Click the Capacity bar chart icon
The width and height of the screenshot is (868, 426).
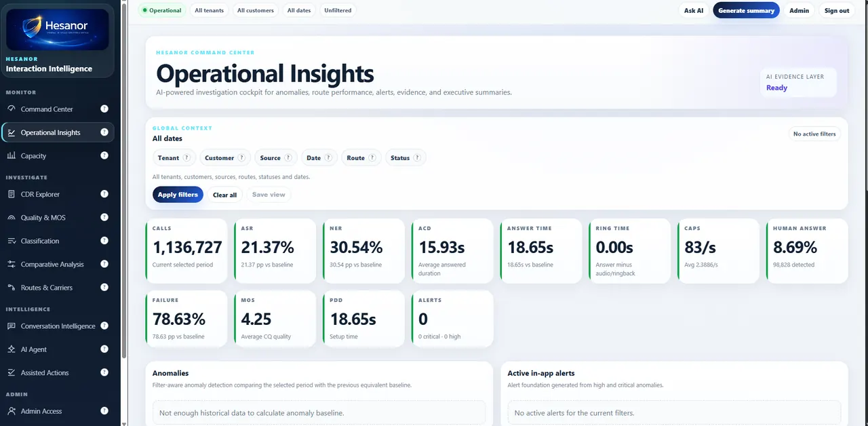[x=12, y=155]
